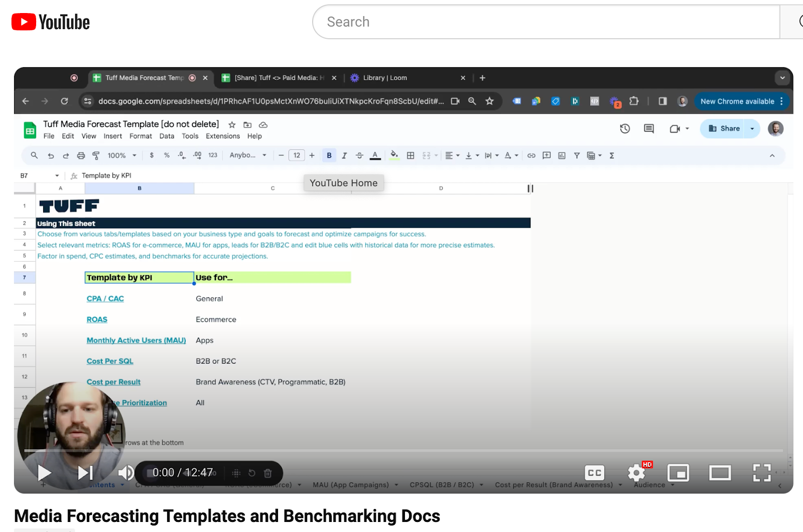The height and width of the screenshot is (532, 803).
Task: Open version history clock icon
Action: [625, 129]
